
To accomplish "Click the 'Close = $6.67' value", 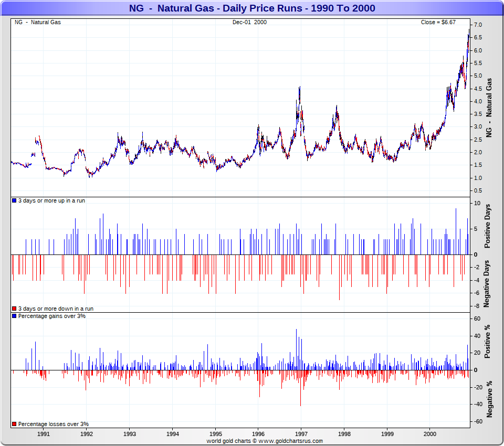I will point(438,22).
